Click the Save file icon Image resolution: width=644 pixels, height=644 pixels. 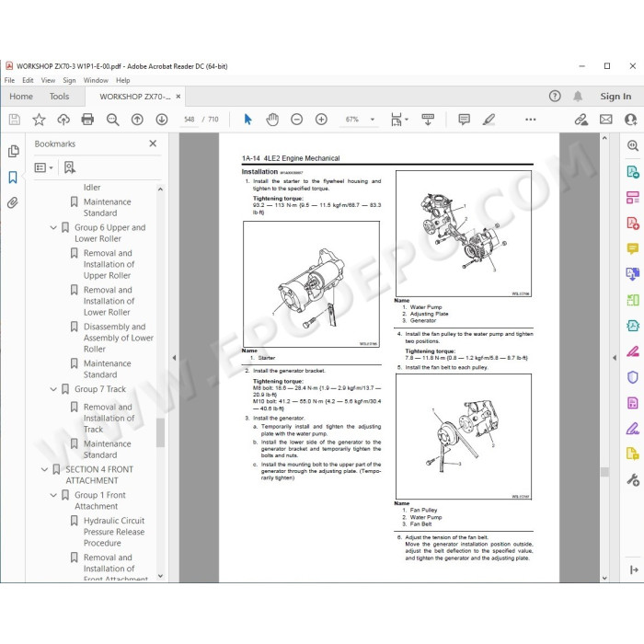coord(15,120)
